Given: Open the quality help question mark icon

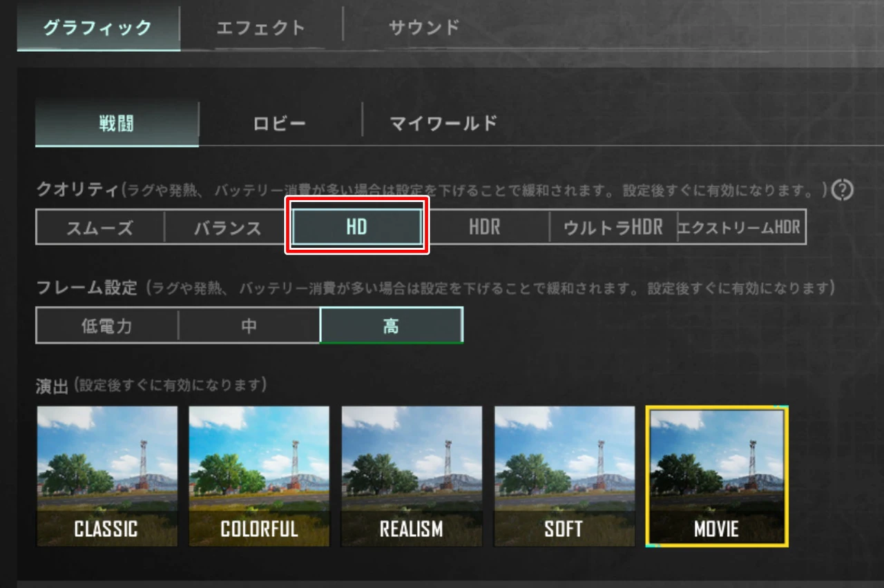Looking at the screenshot, I should click(x=842, y=190).
